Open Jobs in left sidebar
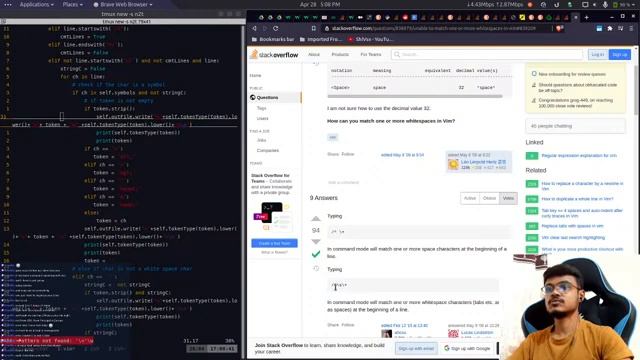Viewport: 640px width, 360px height. [x=262, y=140]
